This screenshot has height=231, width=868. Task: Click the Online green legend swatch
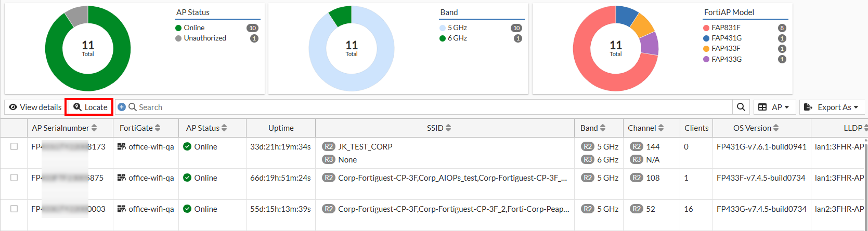coord(178,28)
